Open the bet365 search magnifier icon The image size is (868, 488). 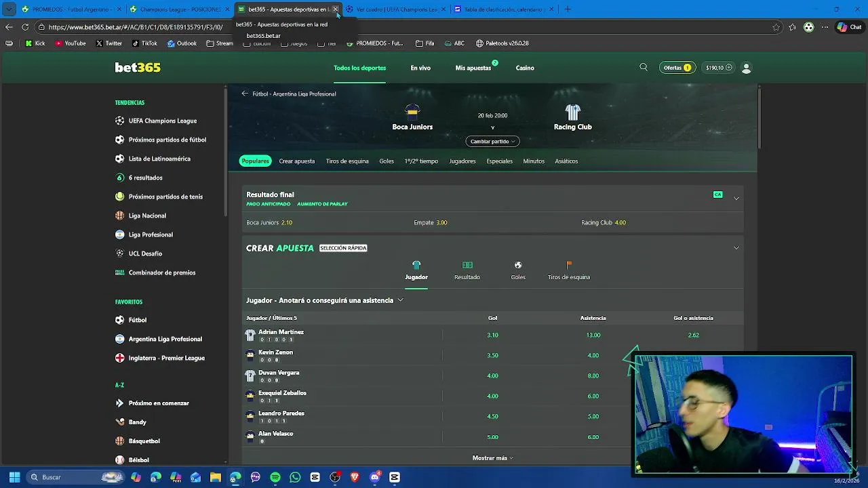click(x=644, y=67)
